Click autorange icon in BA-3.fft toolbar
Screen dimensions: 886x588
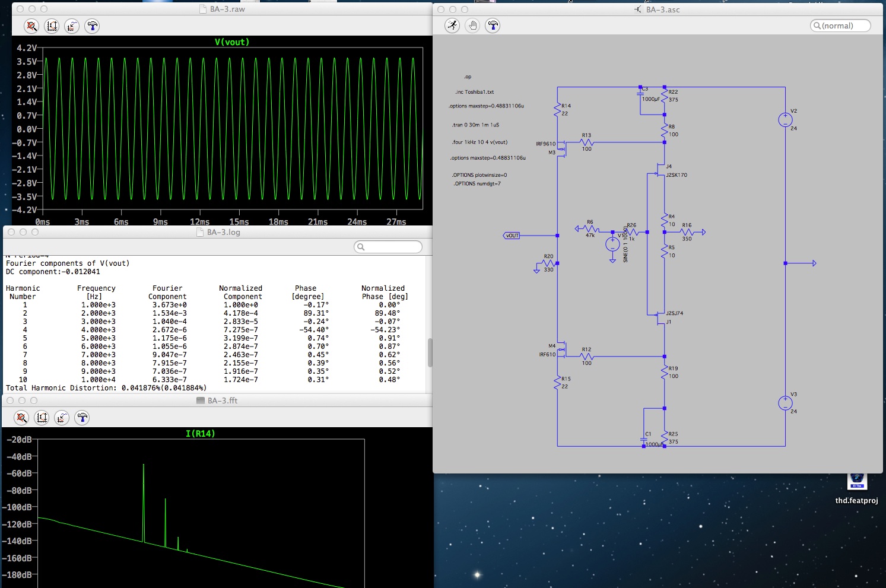pos(42,418)
